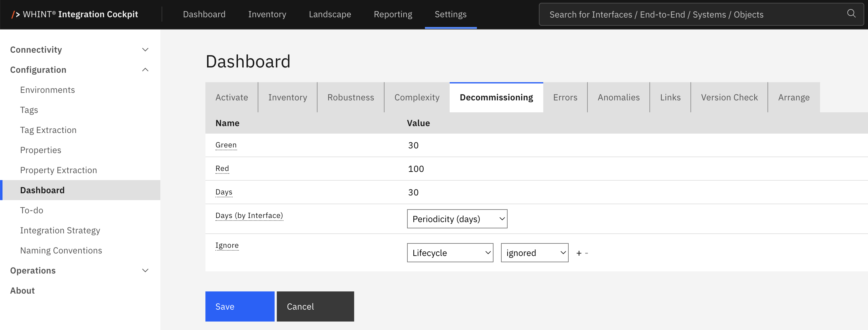The height and width of the screenshot is (330, 868).
Task: Open the Lifecycle dropdown
Action: click(x=450, y=253)
